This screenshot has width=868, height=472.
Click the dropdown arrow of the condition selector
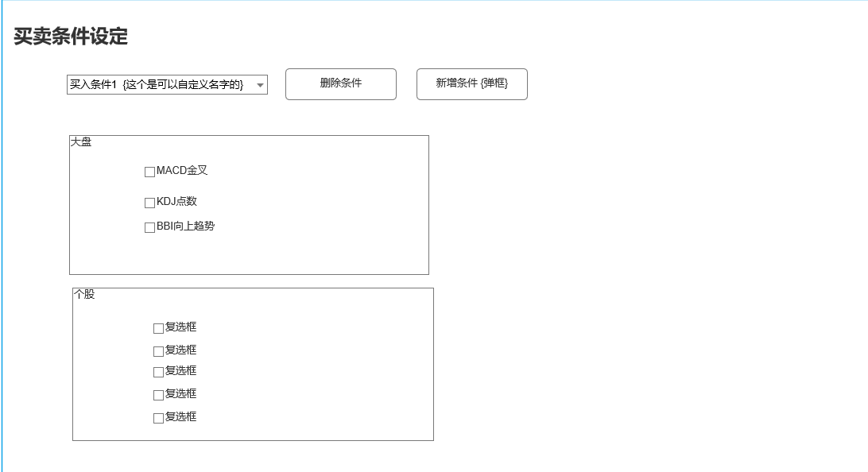(260, 85)
